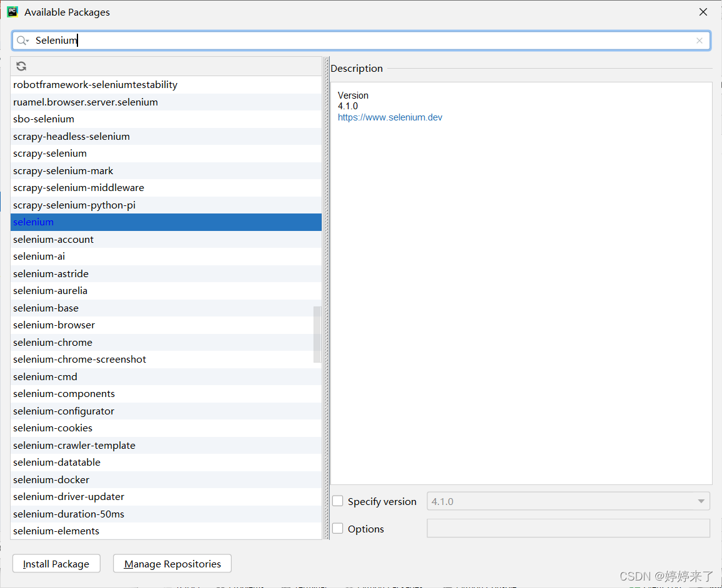Clear the search field with the X icon
Image resolution: width=722 pixels, height=588 pixels.
click(x=700, y=41)
